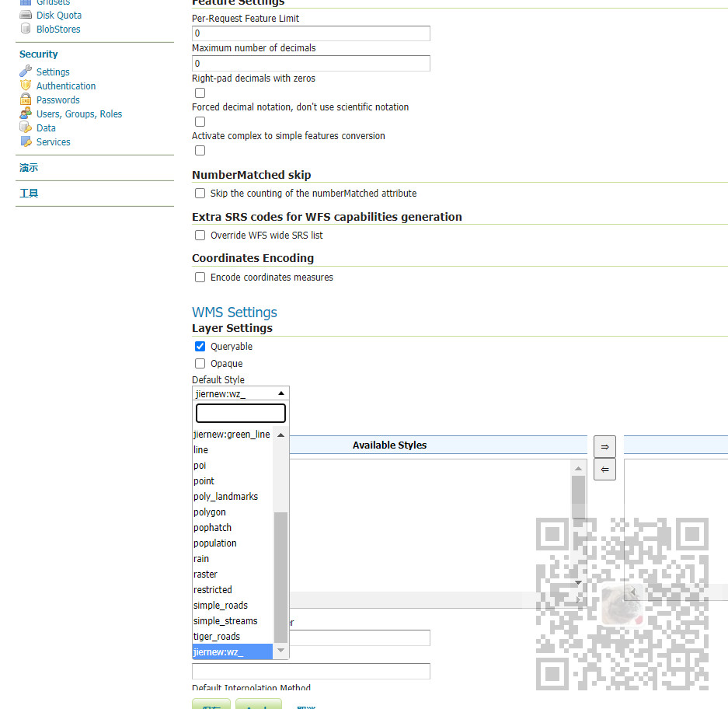Go to Authentication page
Screen dimensions: 728x709
click(66, 86)
